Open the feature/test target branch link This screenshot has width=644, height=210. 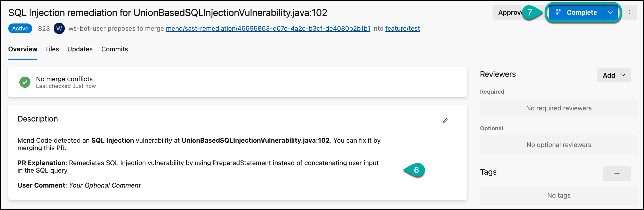[403, 28]
